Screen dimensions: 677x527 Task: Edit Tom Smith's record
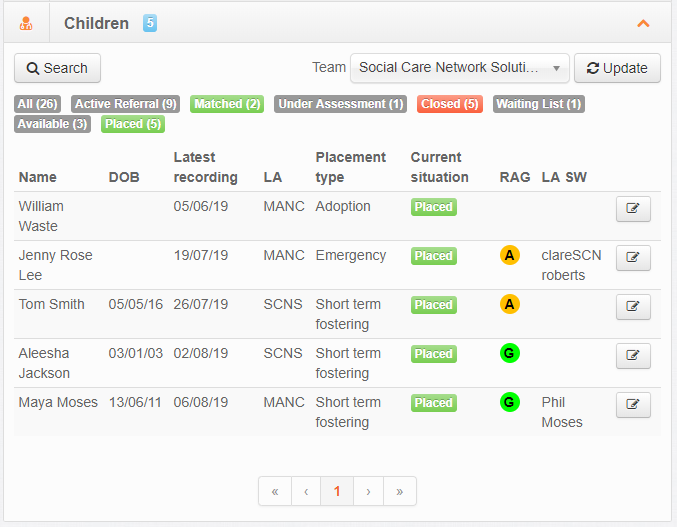(633, 307)
